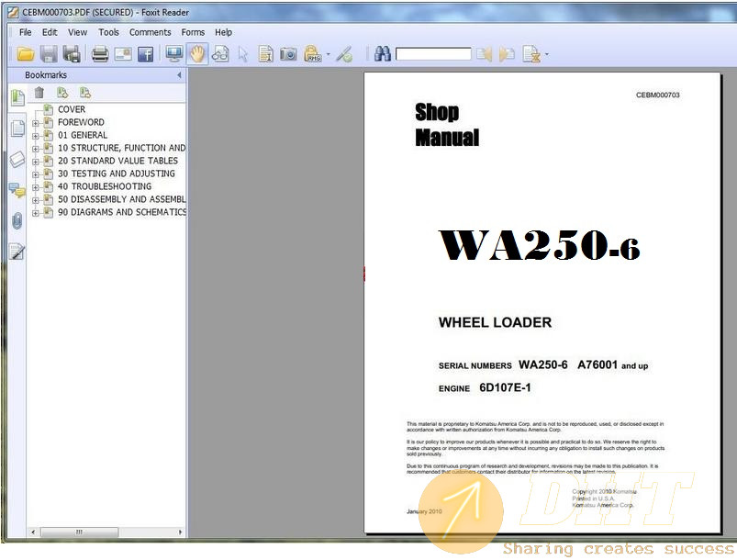
Task: Click the Validate signature pen icon
Action: (344, 54)
